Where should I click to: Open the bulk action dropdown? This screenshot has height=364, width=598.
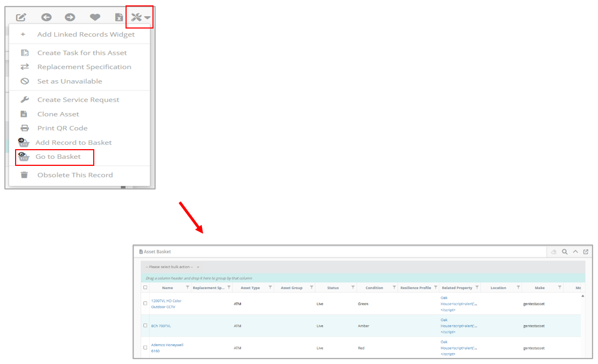click(172, 267)
